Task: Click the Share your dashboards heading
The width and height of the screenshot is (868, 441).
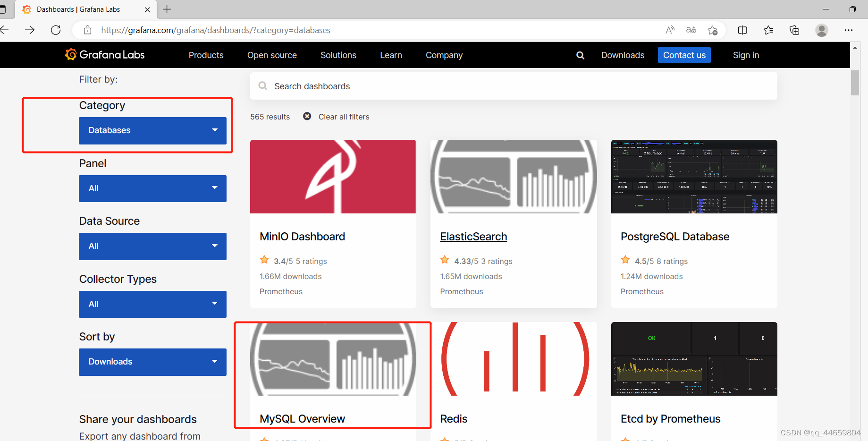Action: tap(138, 419)
